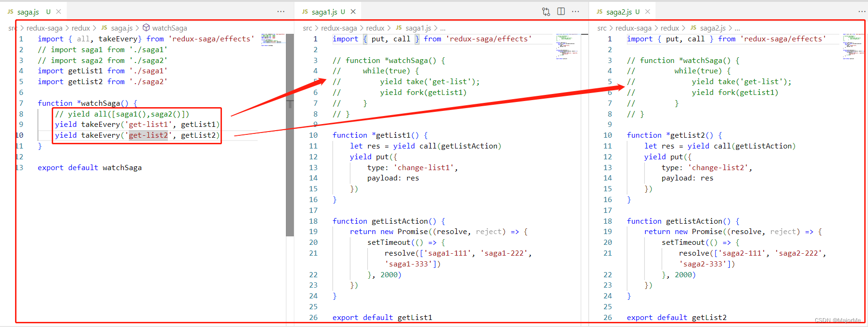The height and width of the screenshot is (328, 868).
Task: Open redux-saga breadcrumb in saga1.js editor
Action: (x=339, y=28)
